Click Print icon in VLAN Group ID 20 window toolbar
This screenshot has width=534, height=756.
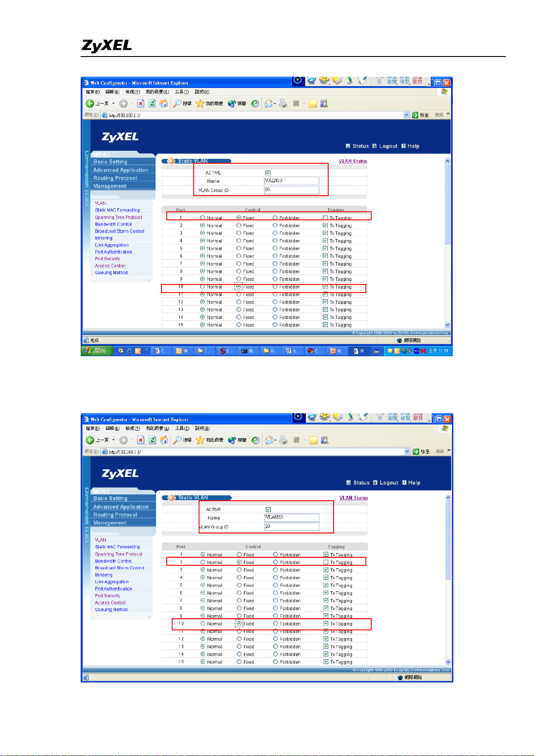283,440
